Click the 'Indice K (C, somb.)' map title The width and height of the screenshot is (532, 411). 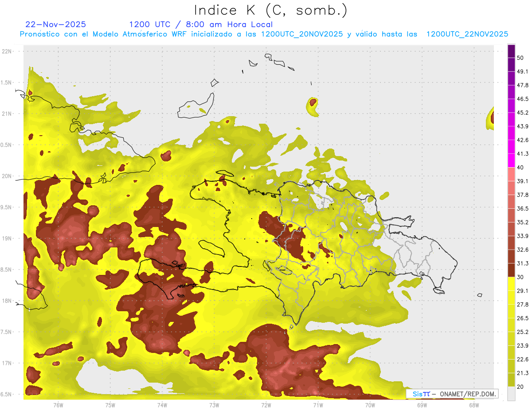click(x=270, y=11)
